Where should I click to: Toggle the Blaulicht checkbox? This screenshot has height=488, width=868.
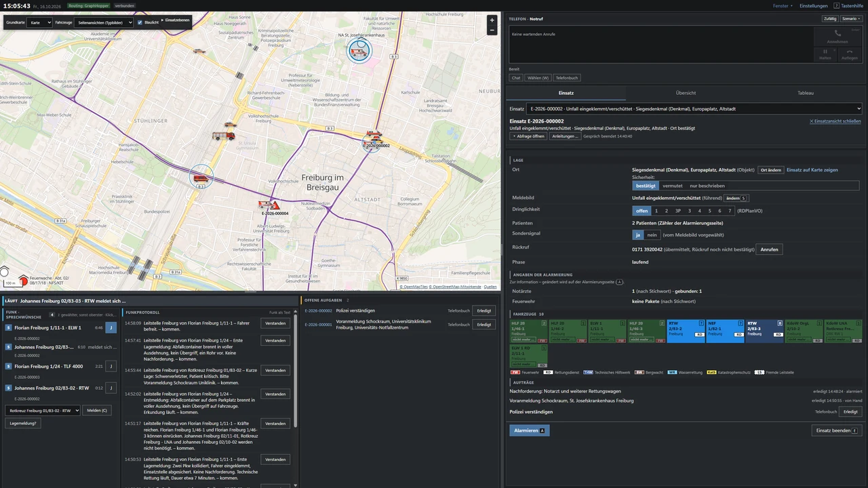point(140,22)
